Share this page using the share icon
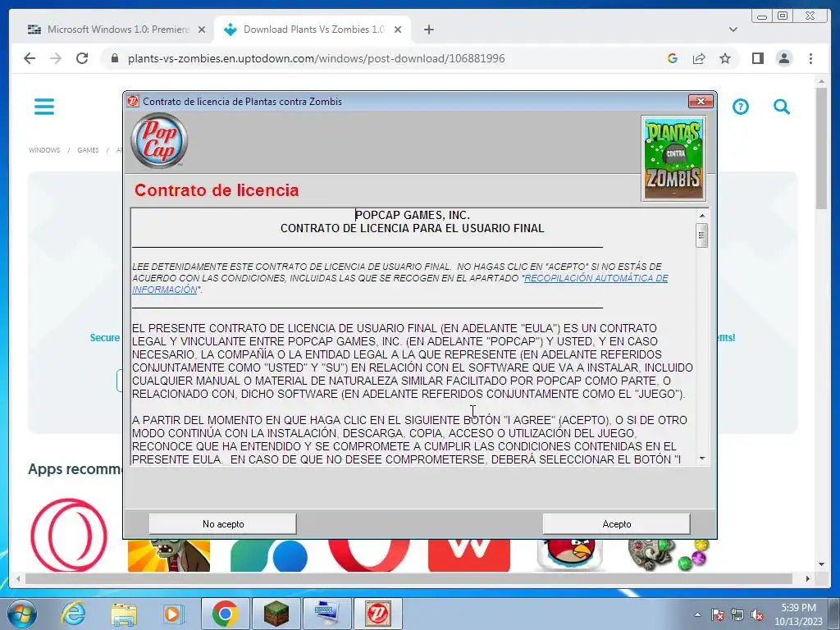Viewport: 840px width, 630px height. [699, 58]
